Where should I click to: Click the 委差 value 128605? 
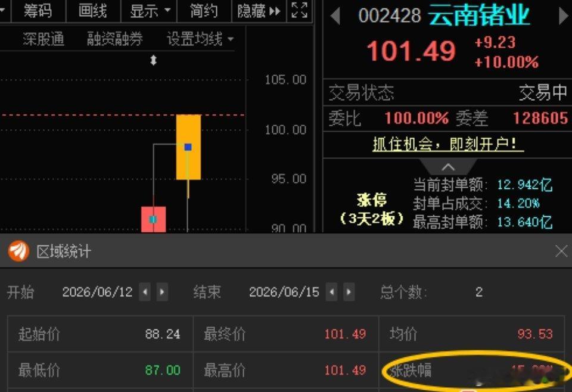click(x=540, y=118)
